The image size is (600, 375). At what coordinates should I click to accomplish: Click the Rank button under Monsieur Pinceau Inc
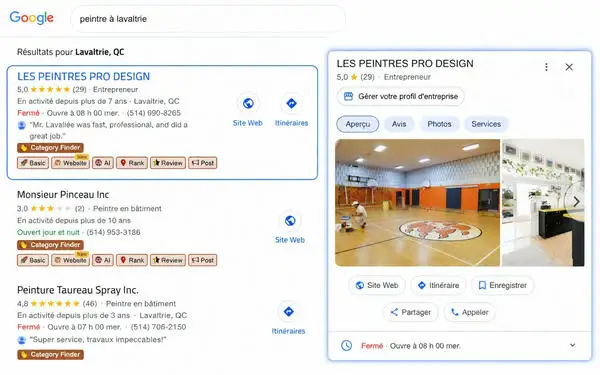(x=132, y=260)
